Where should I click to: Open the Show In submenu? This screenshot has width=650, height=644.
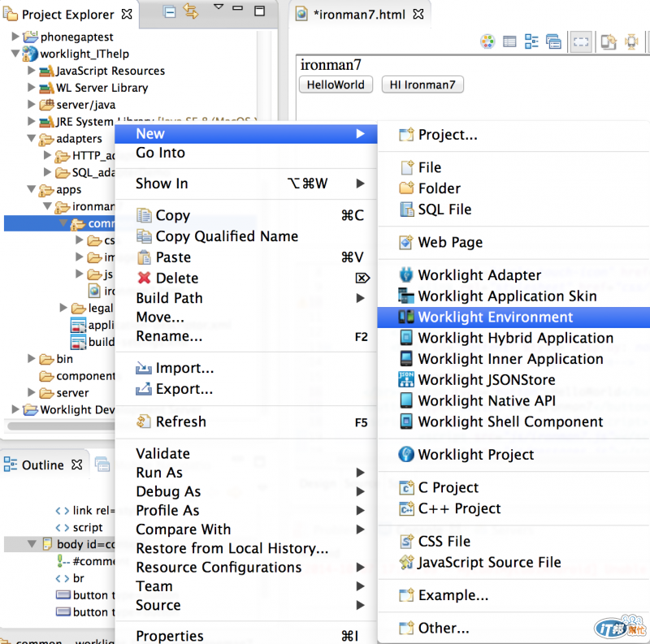coord(245,184)
